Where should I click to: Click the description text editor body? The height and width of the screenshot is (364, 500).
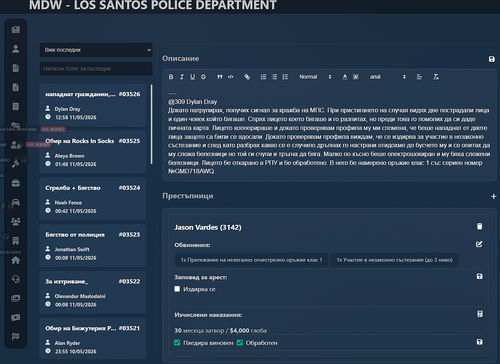pos(329,133)
